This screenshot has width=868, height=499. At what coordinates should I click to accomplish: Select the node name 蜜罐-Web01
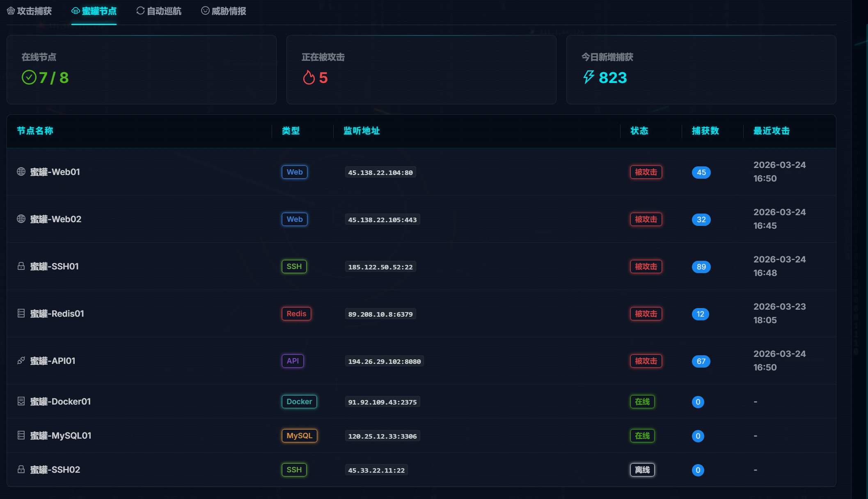[55, 172]
